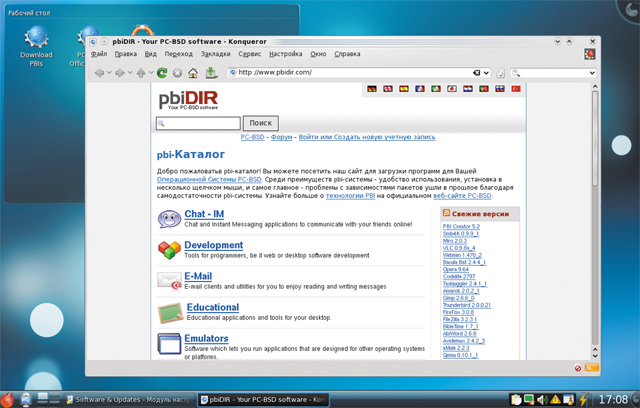Switch site language to Portuguese flag

484,89
